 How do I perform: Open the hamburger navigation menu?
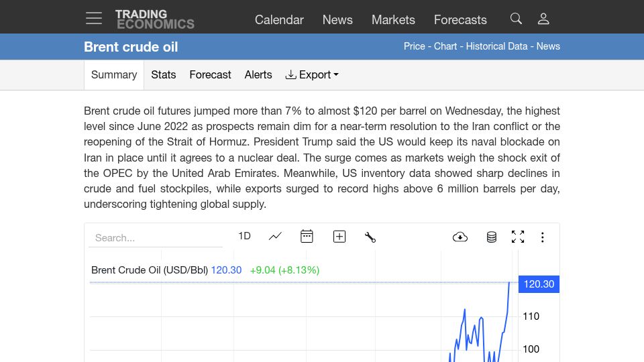(94, 18)
